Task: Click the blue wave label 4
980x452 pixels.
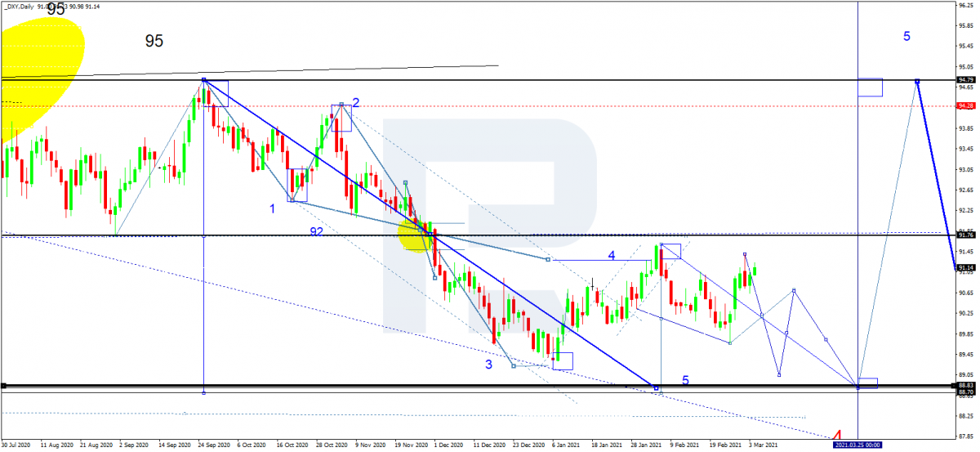Action: 611,255
